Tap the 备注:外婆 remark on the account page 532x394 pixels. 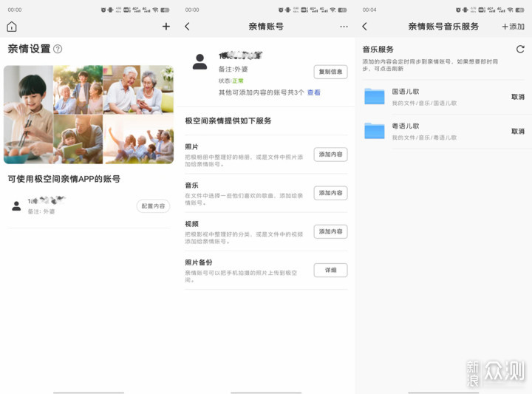pos(233,69)
